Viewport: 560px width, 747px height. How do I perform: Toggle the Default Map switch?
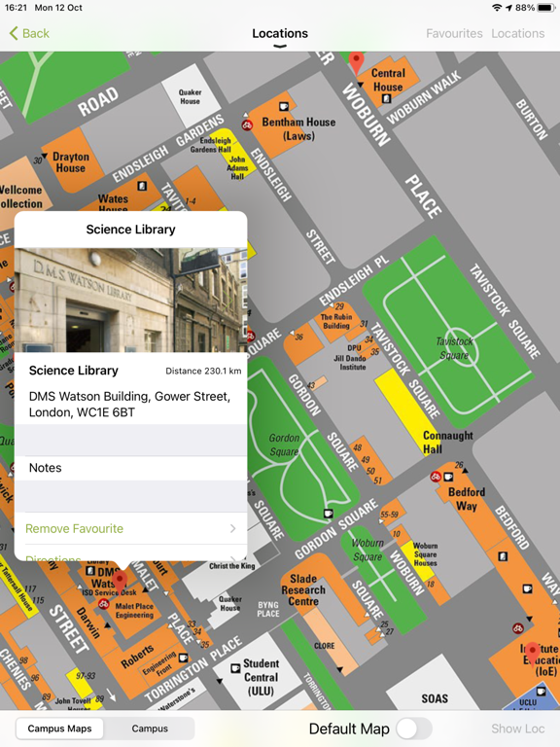pos(414,729)
